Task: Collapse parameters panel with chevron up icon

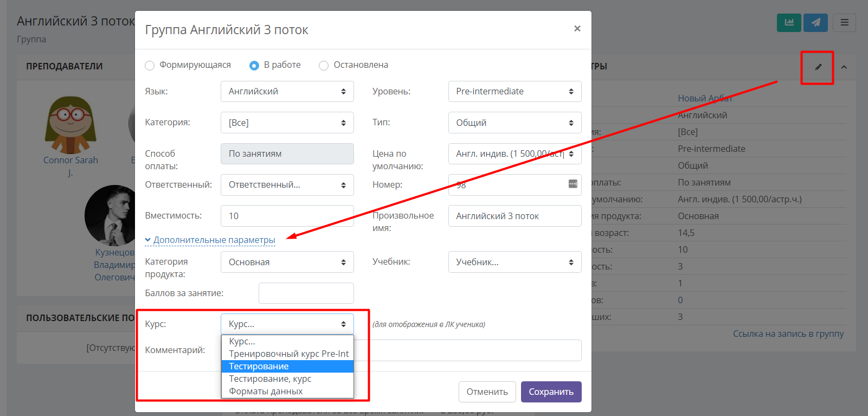Action: [x=844, y=67]
